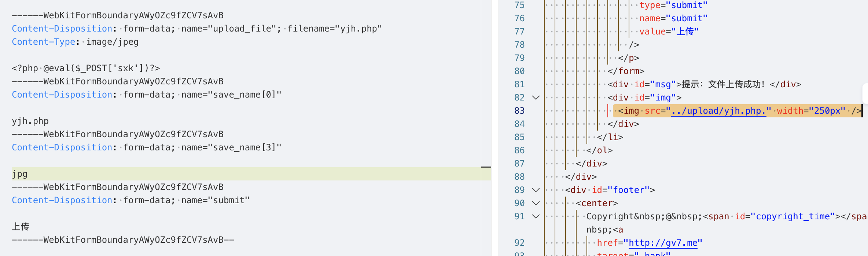
Task: Collapse the center tag fold arrow at line 90
Action: point(536,203)
